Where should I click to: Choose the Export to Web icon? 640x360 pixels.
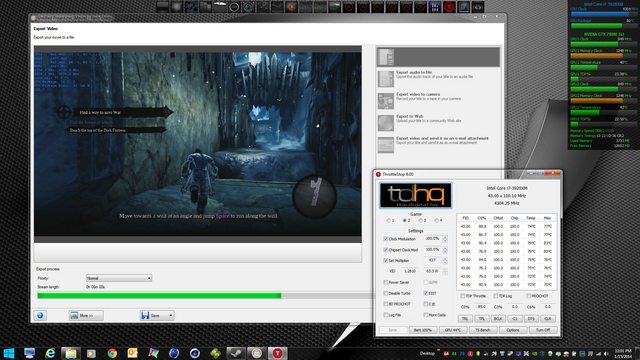pyautogui.click(x=385, y=123)
